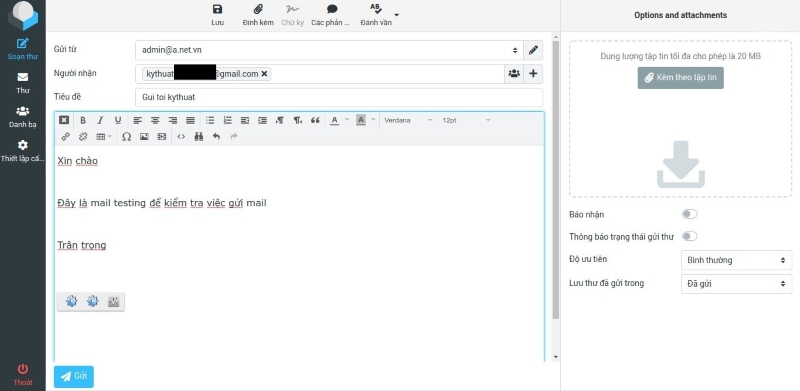Open the Lưu thư đã gửi trong dropdown
Viewport: 800px width, 391px height.
click(736, 283)
